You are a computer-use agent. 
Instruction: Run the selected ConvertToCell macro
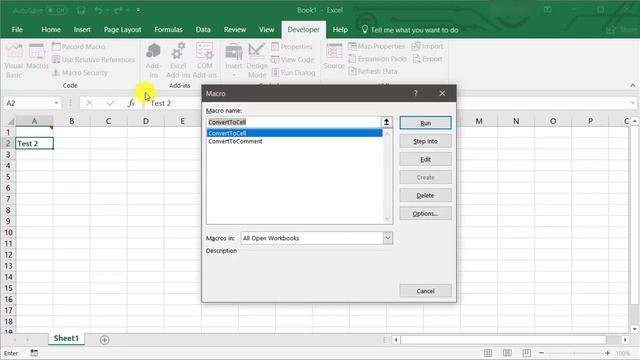coord(425,123)
